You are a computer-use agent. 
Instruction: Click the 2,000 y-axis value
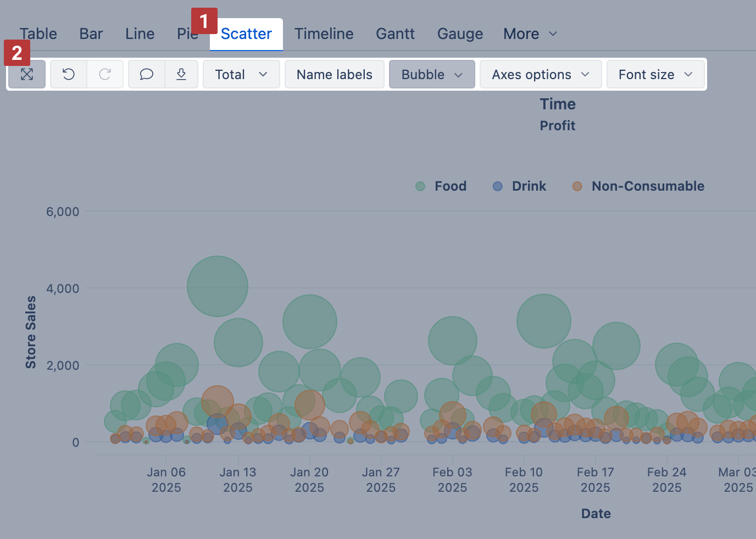[x=63, y=365]
